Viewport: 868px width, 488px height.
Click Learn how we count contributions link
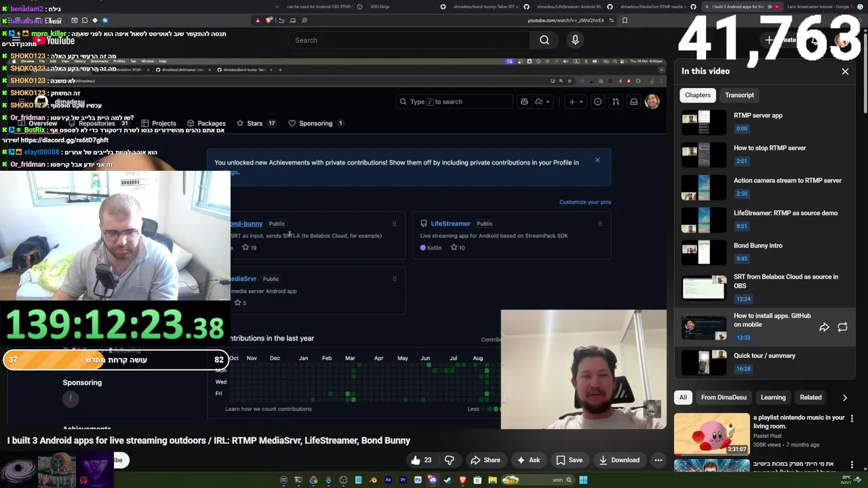pos(269,409)
